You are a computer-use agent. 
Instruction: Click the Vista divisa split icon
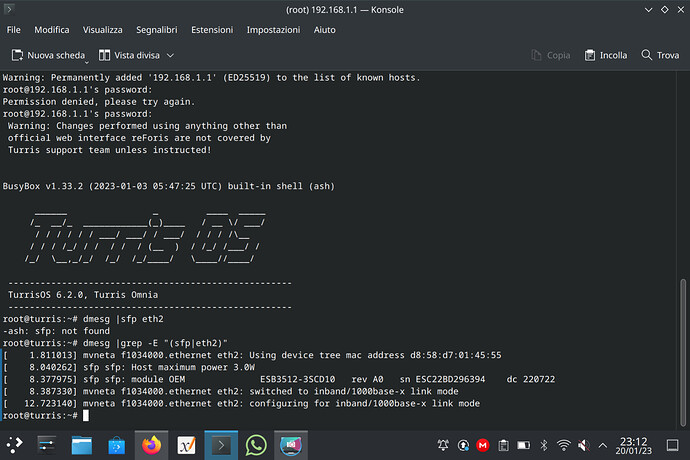click(x=104, y=55)
